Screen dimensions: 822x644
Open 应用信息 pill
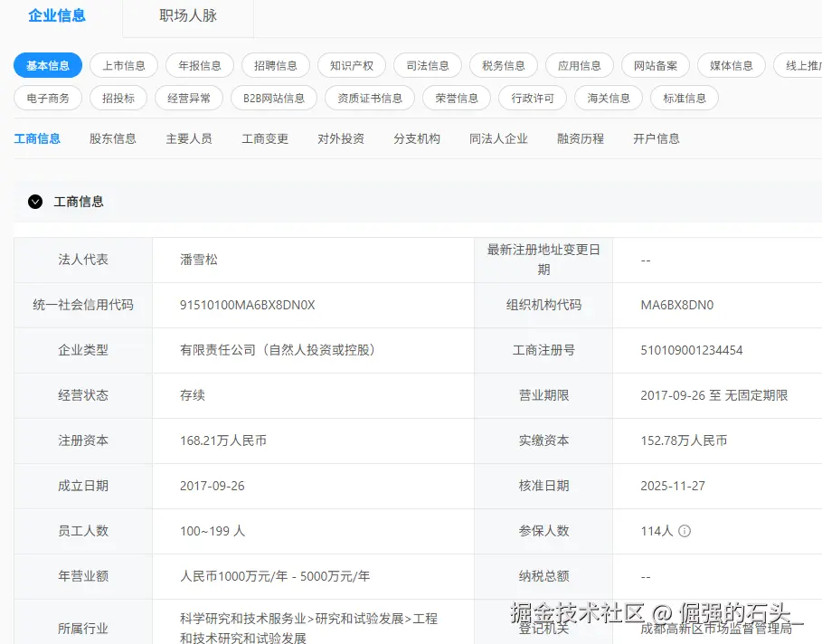(580, 65)
